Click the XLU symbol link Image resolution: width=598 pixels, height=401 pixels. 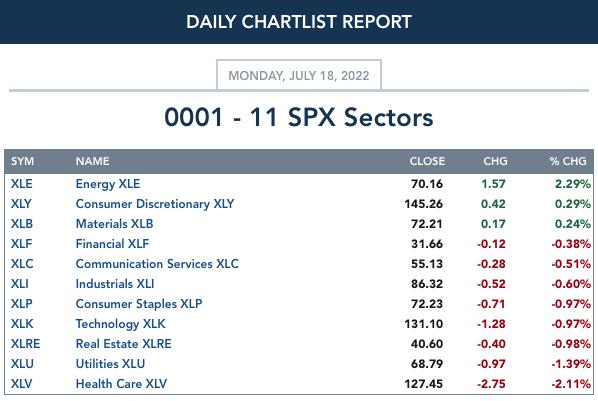(x=22, y=364)
